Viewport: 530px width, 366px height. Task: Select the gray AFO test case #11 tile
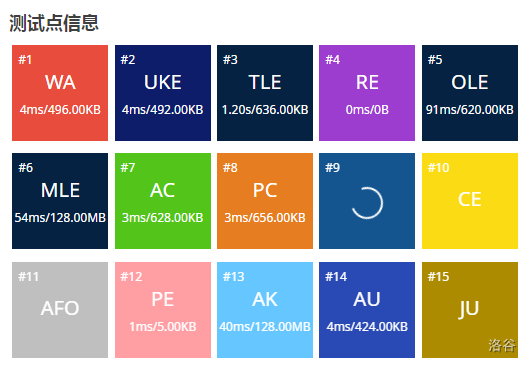pyautogui.click(x=60, y=310)
